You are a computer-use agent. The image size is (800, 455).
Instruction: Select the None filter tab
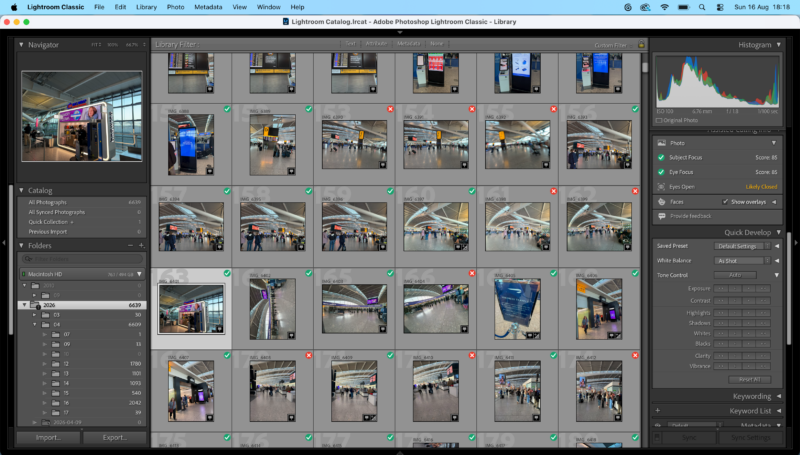point(437,44)
